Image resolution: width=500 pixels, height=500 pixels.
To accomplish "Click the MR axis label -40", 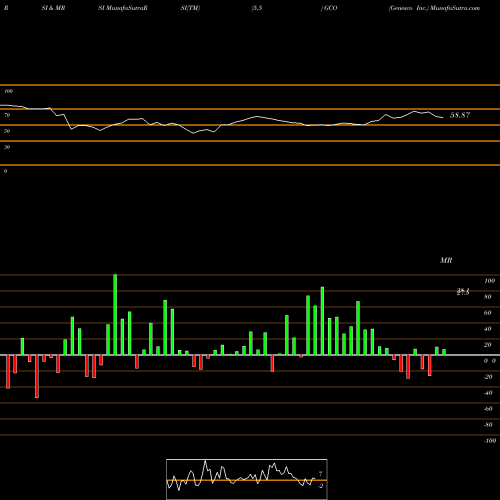I will [488, 393].
